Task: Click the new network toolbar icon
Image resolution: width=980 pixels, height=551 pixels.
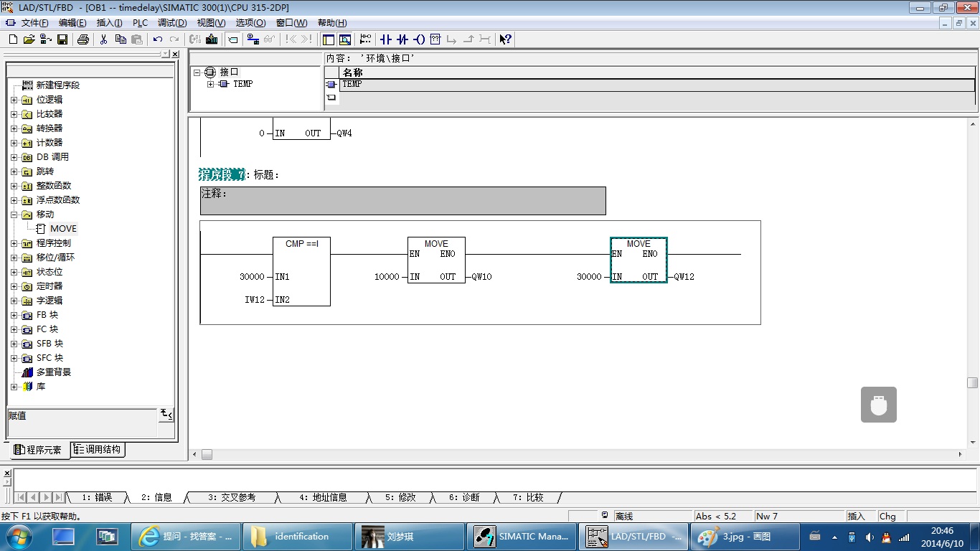Action: pos(366,39)
